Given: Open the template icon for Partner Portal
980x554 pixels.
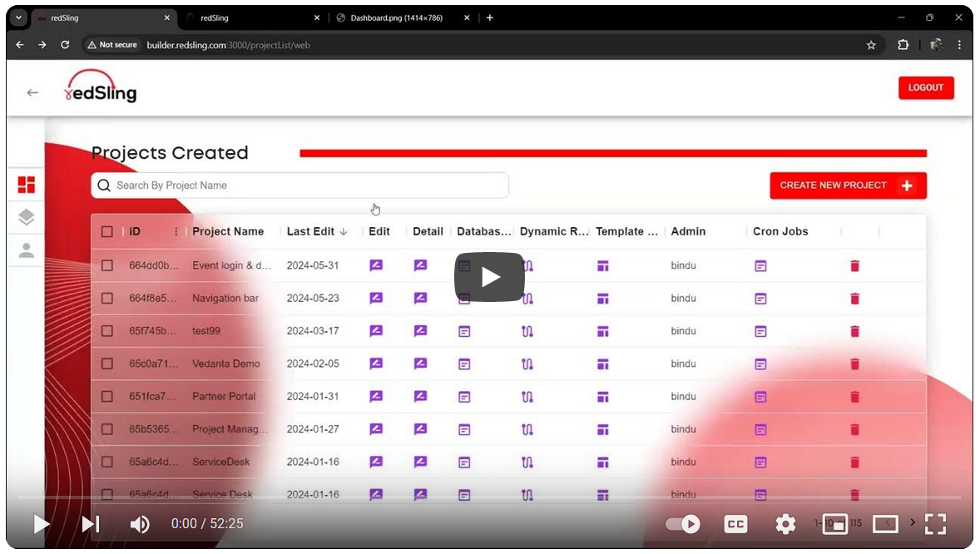Looking at the screenshot, I should point(602,397).
